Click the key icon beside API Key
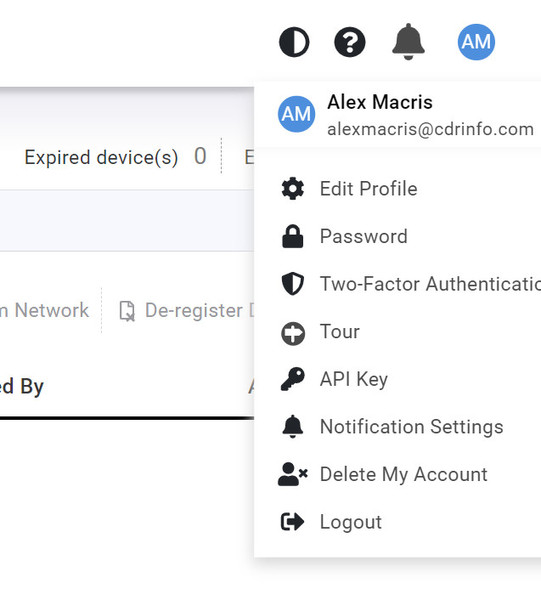This screenshot has height=600, width=541. click(x=293, y=379)
